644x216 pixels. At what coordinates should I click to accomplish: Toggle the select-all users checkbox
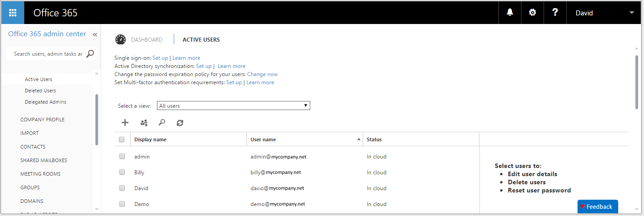point(122,139)
